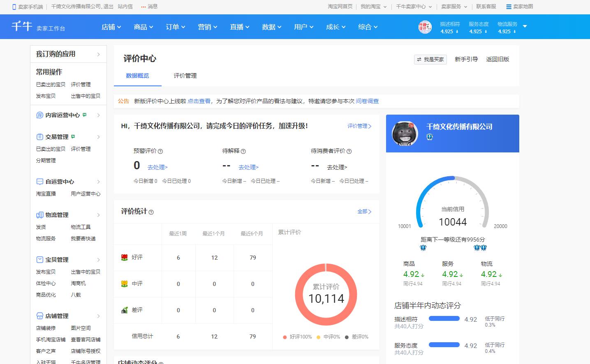Click the 消息 dots icon in the top bar
Image resolution: width=590 pixels, height=364 pixels.
point(143,7)
